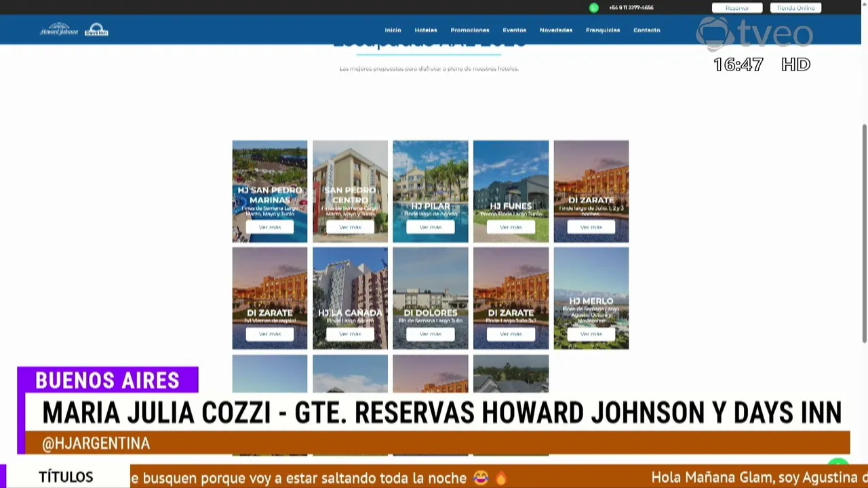The width and height of the screenshot is (868, 488).
Task: Select the DI Dolores card title
Action: 431,313
